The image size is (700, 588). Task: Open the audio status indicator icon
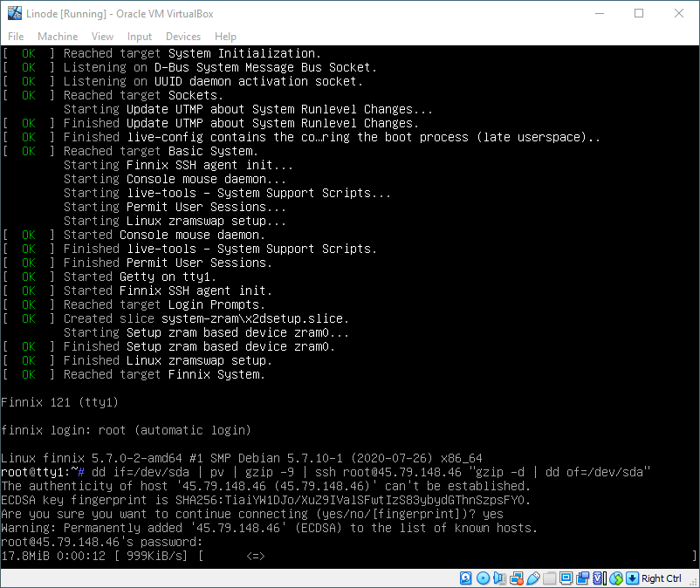[x=499, y=578]
